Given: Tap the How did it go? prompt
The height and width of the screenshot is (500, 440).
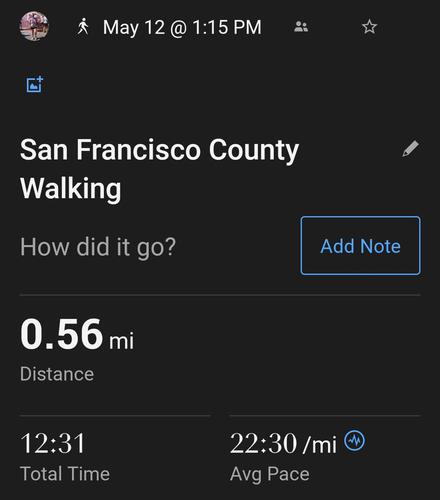Looking at the screenshot, I should pyautogui.click(x=98, y=247).
